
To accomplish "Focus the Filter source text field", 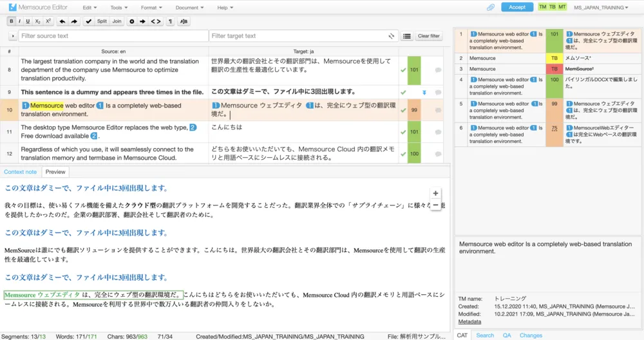I will 113,36.
